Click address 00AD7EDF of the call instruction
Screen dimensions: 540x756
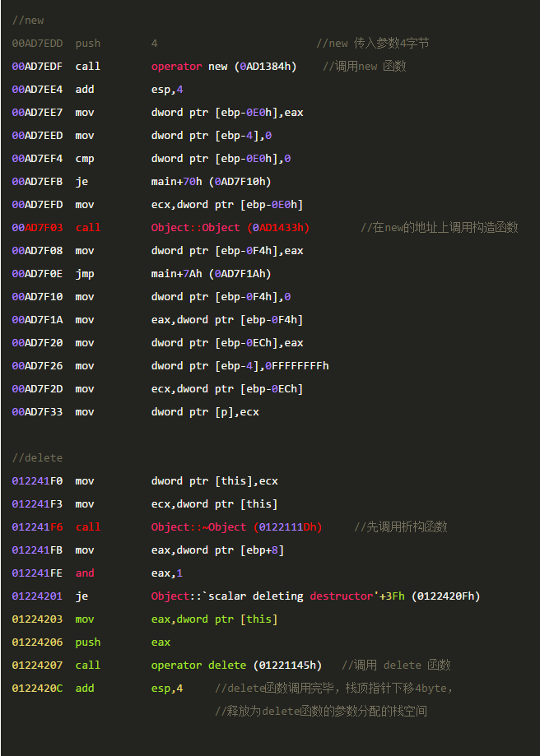click(x=37, y=67)
